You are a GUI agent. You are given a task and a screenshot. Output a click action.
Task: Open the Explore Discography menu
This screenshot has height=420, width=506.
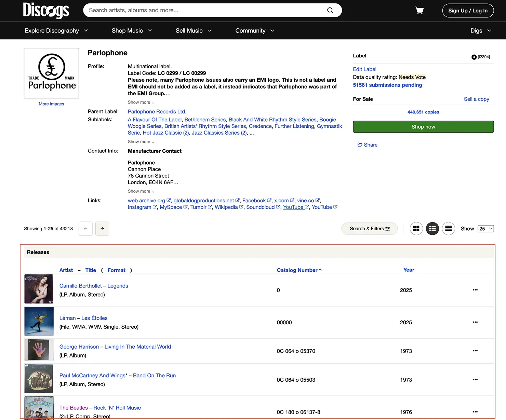click(56, 31)
